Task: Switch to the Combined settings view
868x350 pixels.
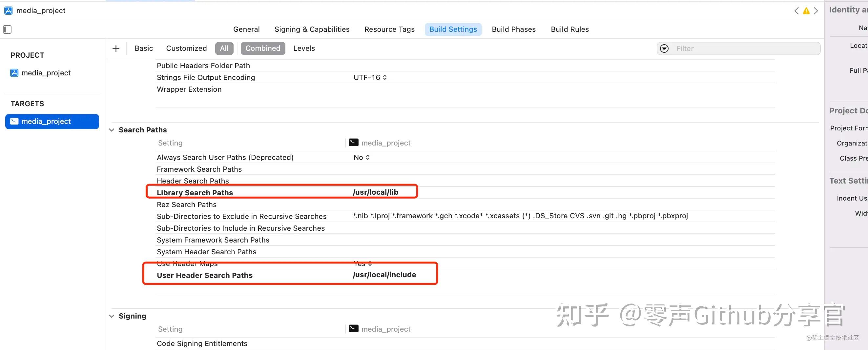Action: click(x=263, y=48)
